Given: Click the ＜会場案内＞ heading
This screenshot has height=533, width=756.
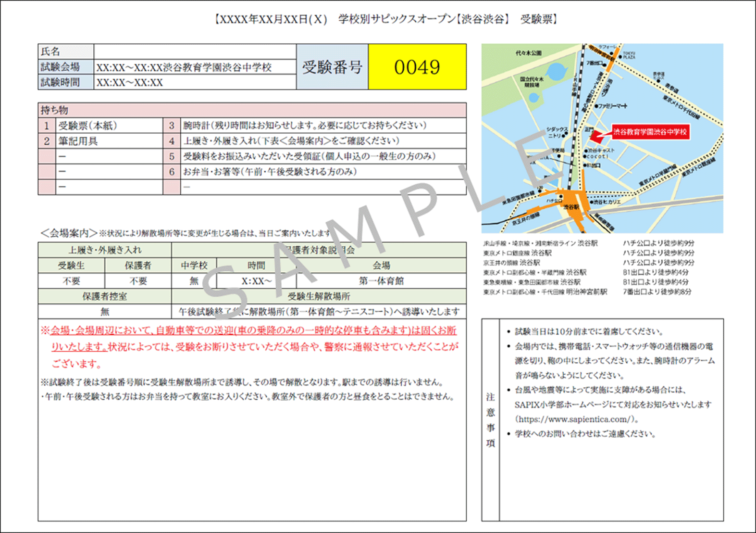Looking at the screenshot, I should (x=69, y=233).
